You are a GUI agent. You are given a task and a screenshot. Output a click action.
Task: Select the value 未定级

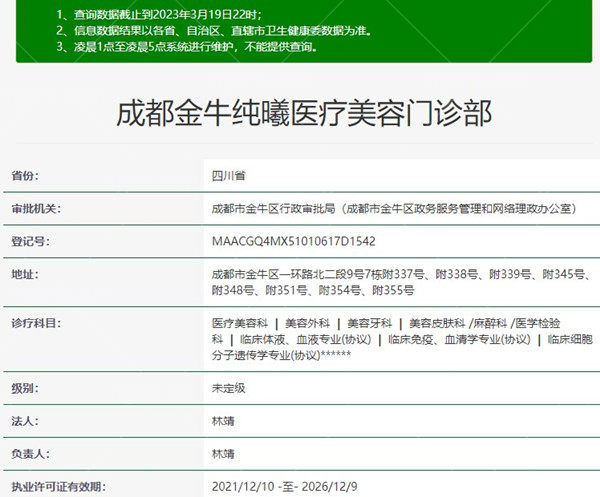(228, 388)
